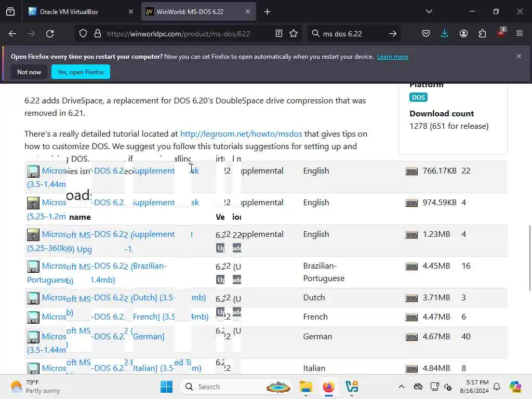Image resolution: width=532 pixels, height=399 pixels.
Task: Click the page vertical scrollbar
Action: tap(530, 258)
